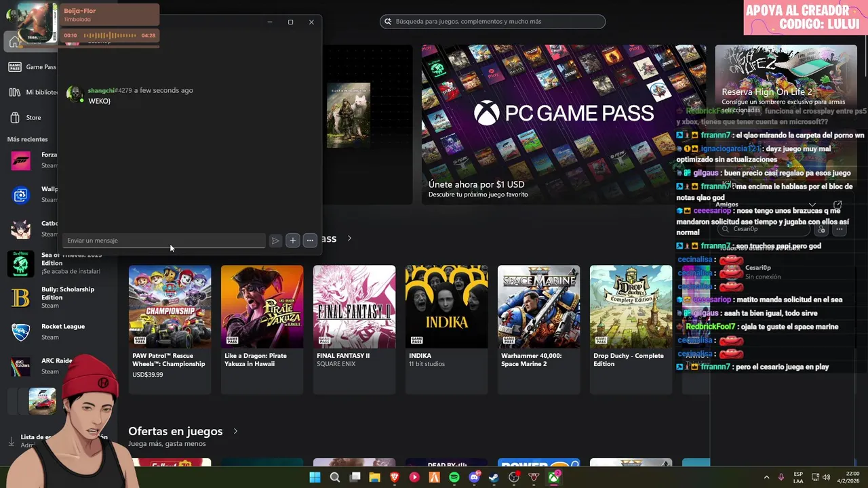Screen dimensions: 868x488
Task: Open Task View on the taskbar
Action: point(355,477)
